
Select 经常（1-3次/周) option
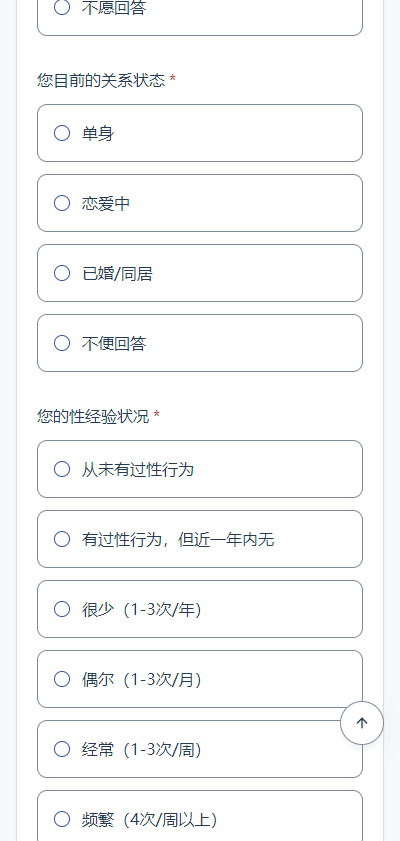pyautogui.click(x=200, y=749)
